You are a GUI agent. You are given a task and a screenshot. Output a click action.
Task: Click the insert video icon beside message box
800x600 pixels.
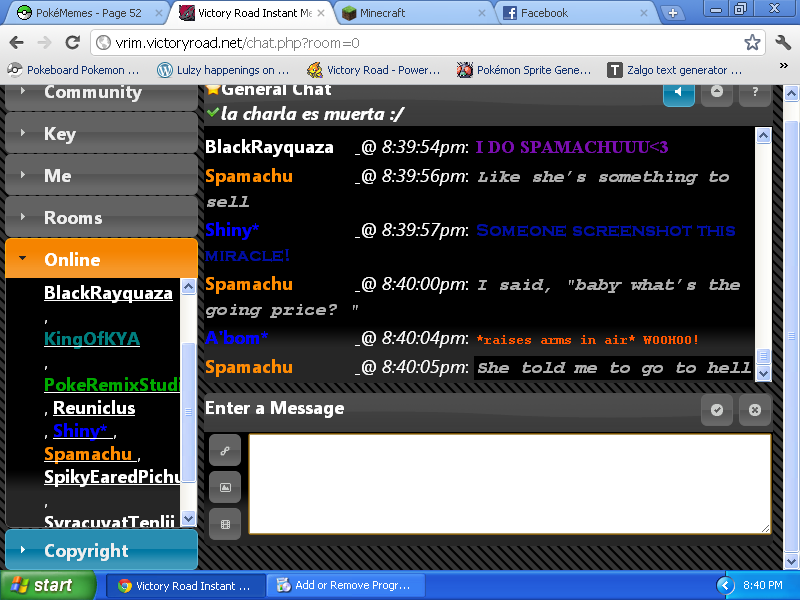tap(225, 524)
